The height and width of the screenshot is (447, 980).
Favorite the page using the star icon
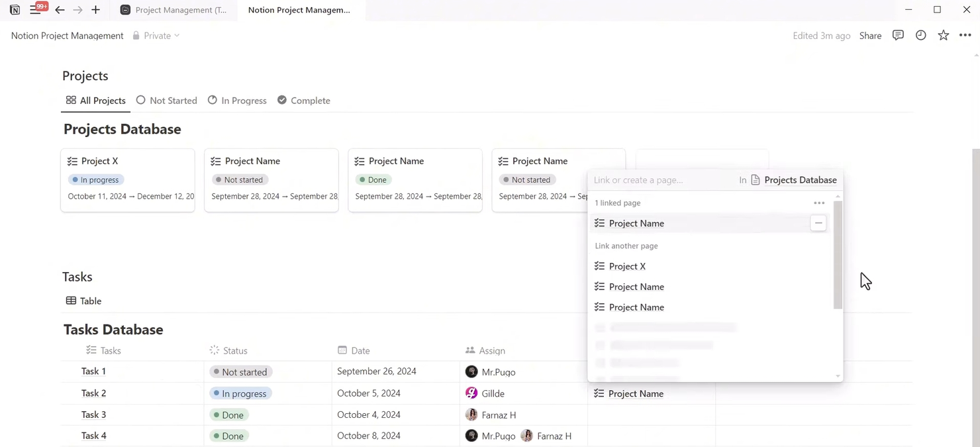943,35
